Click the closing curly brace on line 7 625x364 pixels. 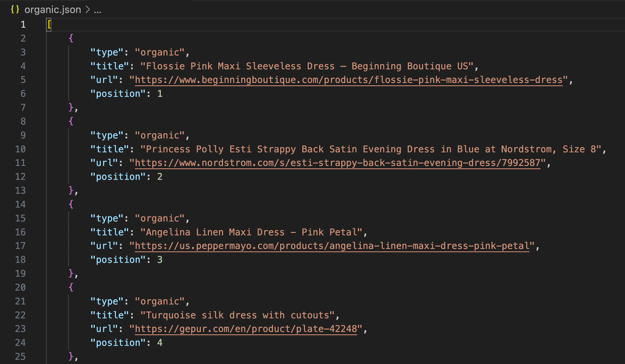click(71, 108)
